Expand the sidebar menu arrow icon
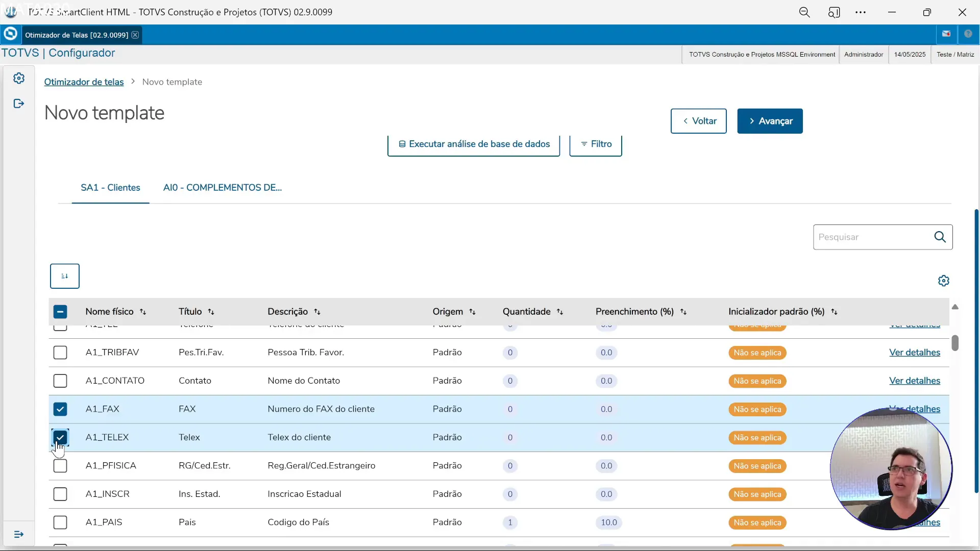Image resolution: width=980 pixels, height=551 pixels. (19, 534)
